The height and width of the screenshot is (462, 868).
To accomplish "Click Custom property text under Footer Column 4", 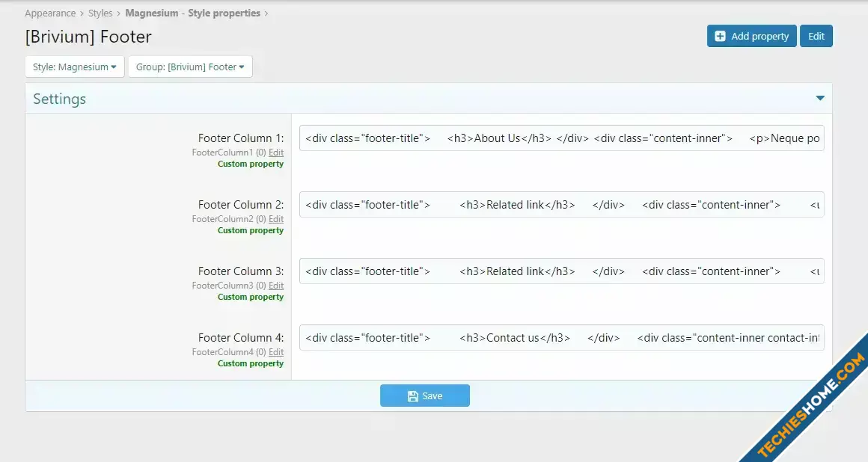I will [x=250, y=363].
